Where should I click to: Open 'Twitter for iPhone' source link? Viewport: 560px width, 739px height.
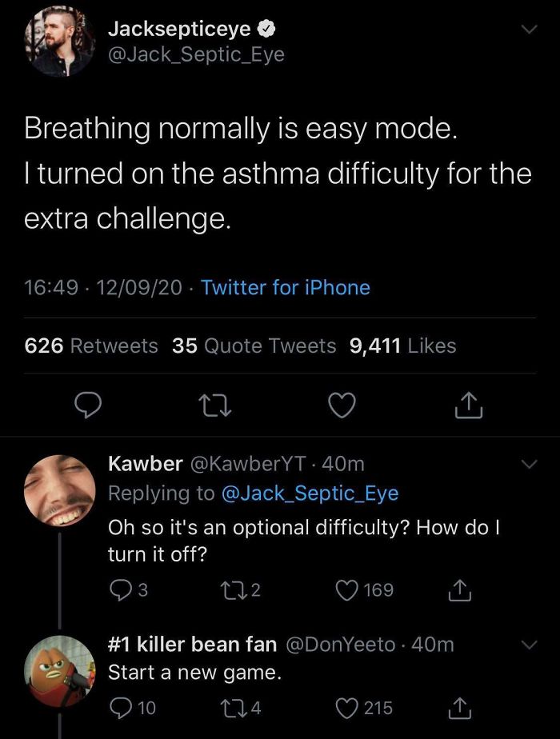coord(287,287)
